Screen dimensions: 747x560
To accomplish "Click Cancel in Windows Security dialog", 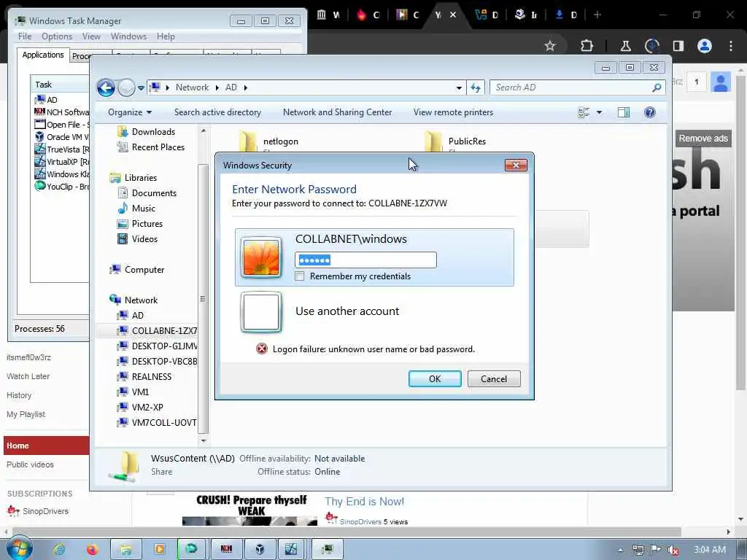I will pos(494,379).
